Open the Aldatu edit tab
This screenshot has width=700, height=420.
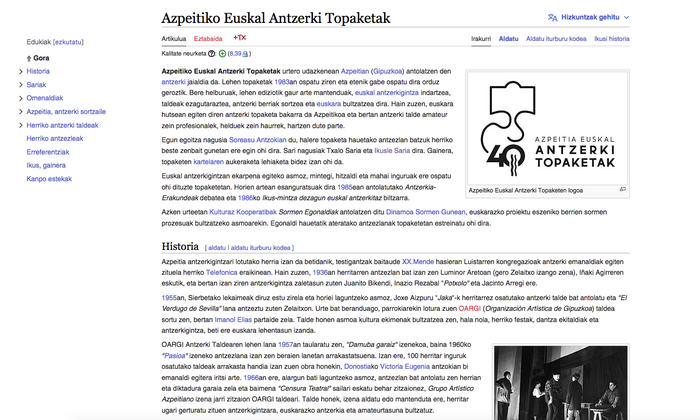tap(508, 39)
